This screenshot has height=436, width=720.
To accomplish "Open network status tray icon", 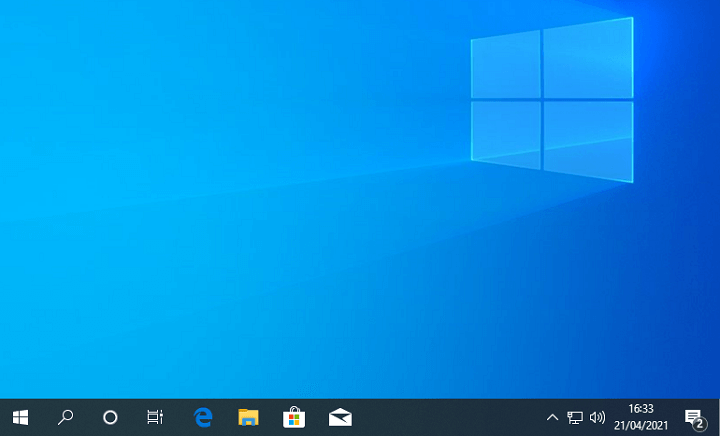I will click(x=575, y=418).
